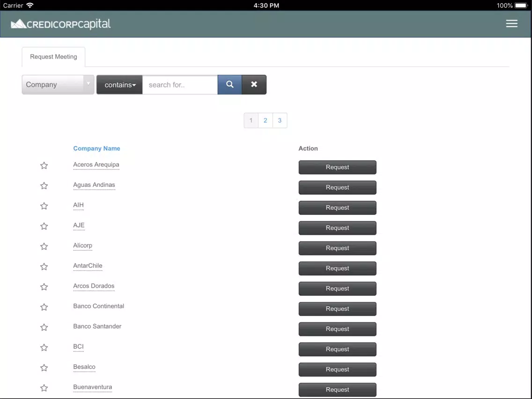Open the Company filter dropdown
This screenshot has height=399, width=532.
(58, 84)
